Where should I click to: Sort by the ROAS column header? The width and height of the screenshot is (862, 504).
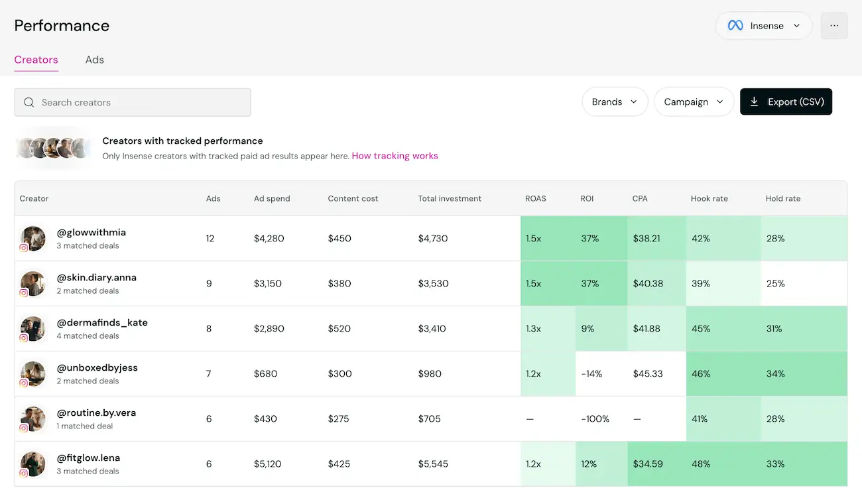[x=536, y=198]
